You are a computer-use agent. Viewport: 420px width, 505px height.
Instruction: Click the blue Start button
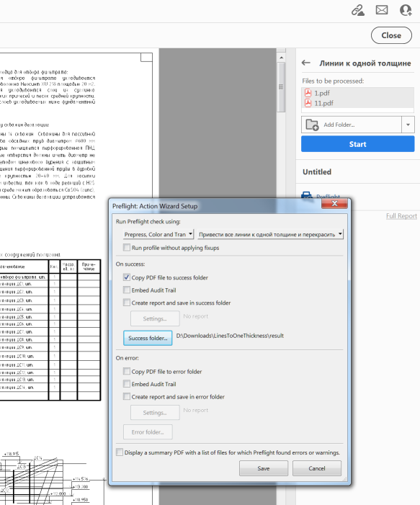[x=358, y=144]
